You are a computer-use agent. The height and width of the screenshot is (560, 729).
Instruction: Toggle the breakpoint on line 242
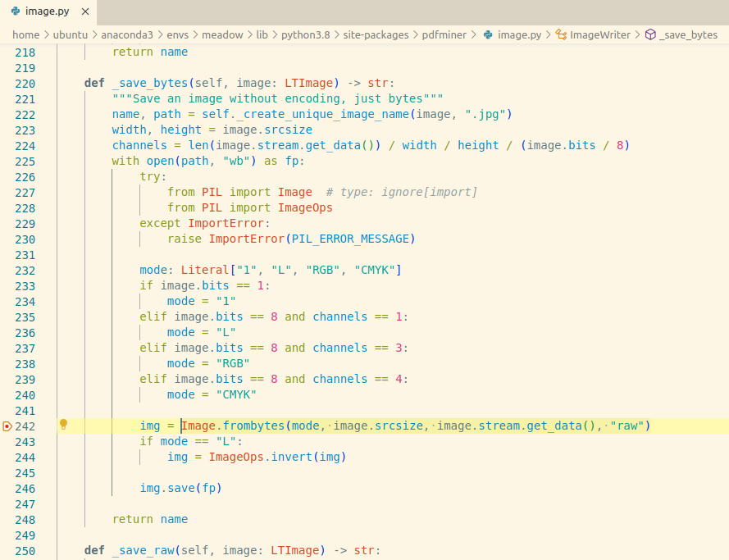pos(7,426)
